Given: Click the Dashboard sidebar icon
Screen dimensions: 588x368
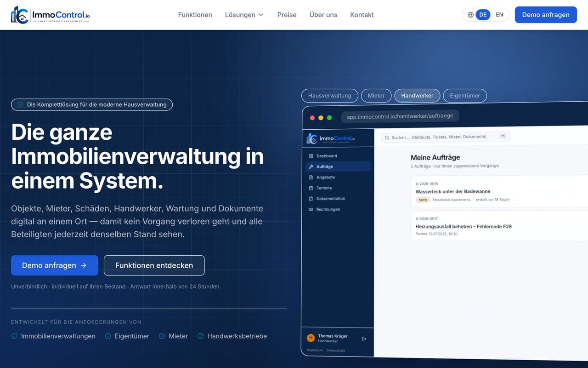Looking at the screenshot, I should click(311, 156).
